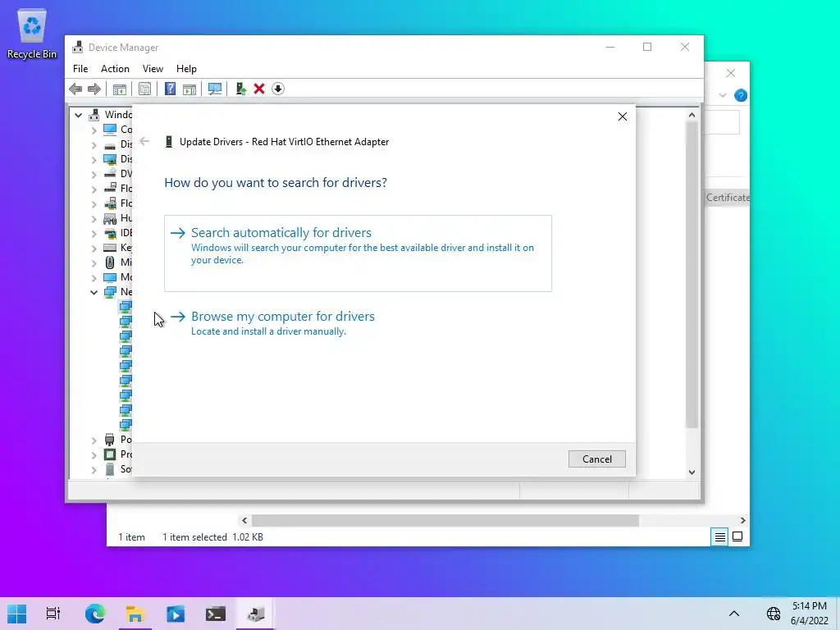
Task: Click the '1 item selected 1.02 KB' status text
Action: click(212, 536)
